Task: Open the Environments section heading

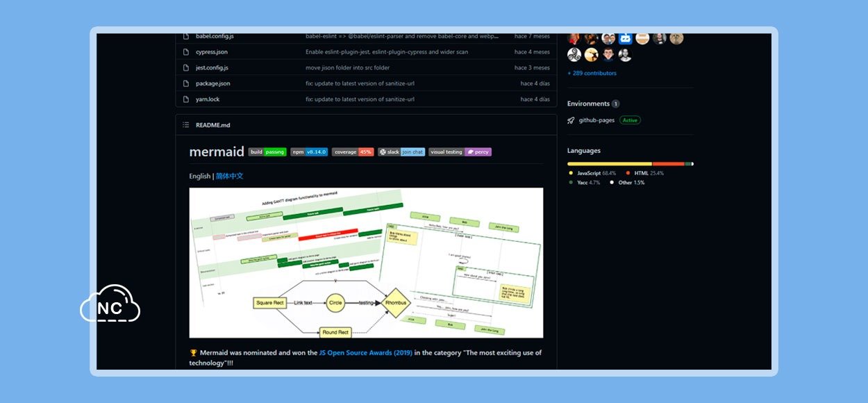Action: click(x=588, y=104)
